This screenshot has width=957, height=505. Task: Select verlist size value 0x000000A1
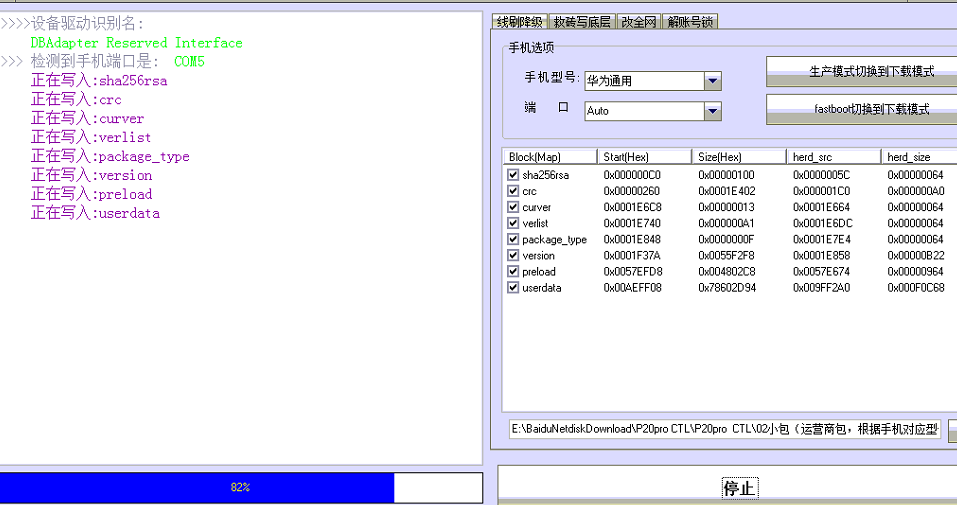click(x=726, y=223)
